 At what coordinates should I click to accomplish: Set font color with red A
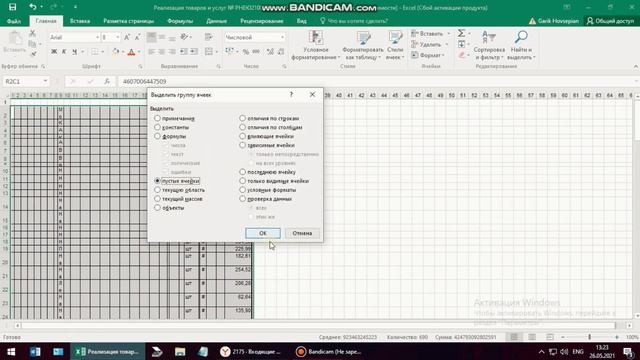point(131,52)
